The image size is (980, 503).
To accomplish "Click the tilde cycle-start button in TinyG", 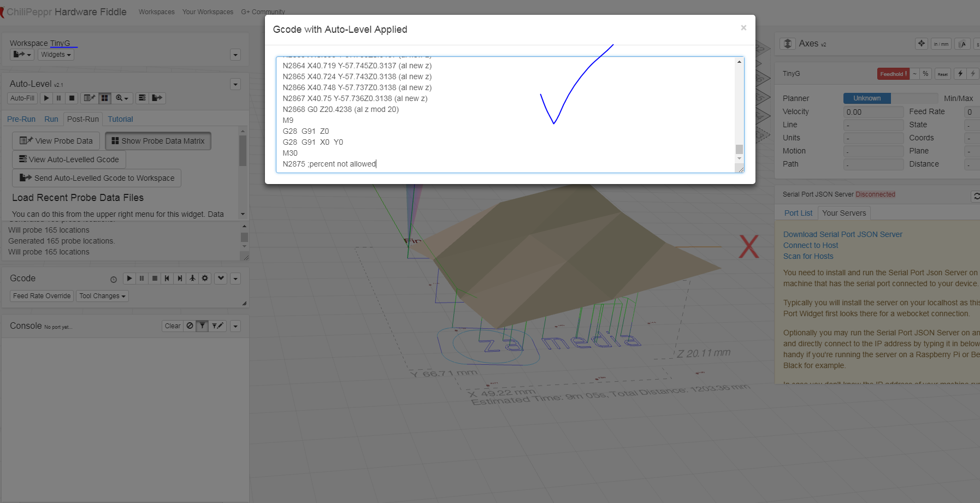I will pyautogui.click(x=914, y=74).
